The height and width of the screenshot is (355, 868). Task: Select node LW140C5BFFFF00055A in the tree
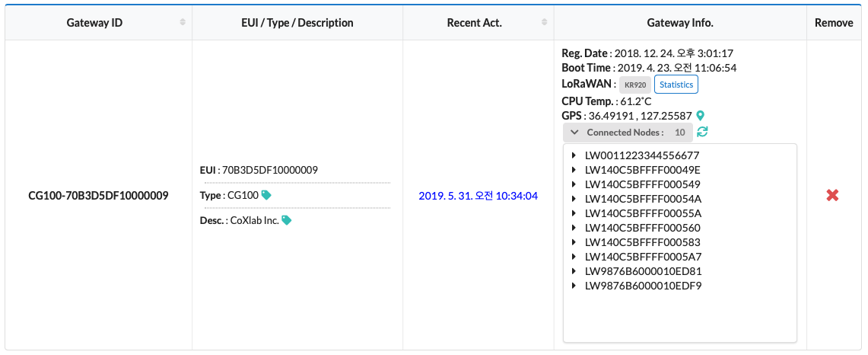643,213
